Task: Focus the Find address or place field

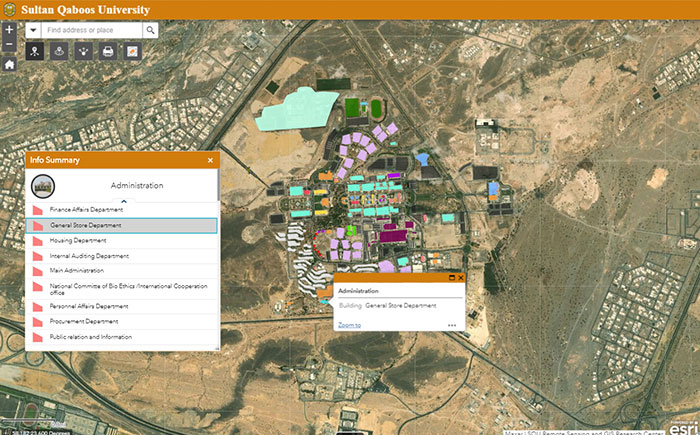Action: 92,30
